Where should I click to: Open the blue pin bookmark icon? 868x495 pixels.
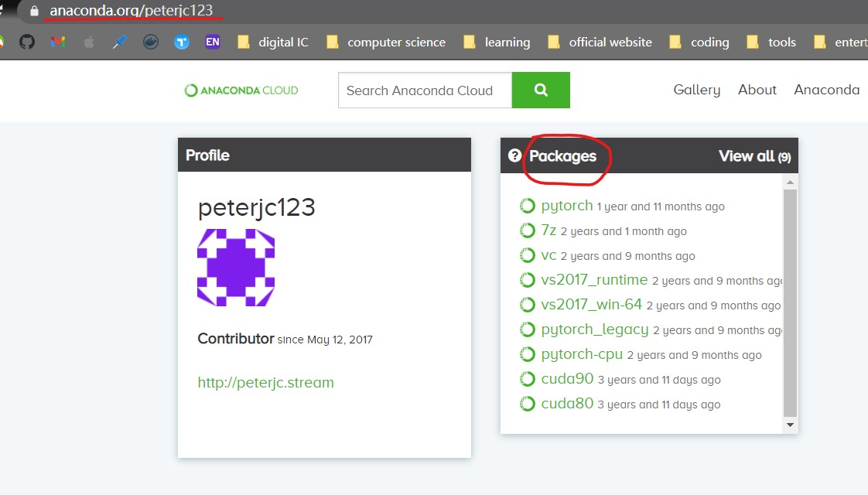[x=120, y=42]
